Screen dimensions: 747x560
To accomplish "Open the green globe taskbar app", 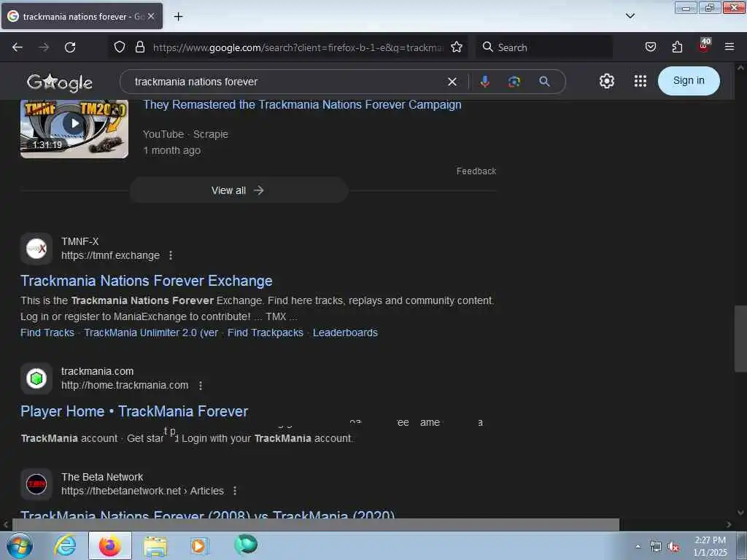I will (246, 545).
